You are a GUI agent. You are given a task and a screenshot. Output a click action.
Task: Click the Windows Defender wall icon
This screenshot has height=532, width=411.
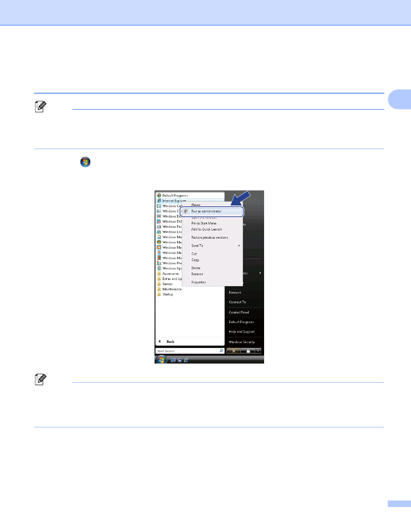point(159,216)
